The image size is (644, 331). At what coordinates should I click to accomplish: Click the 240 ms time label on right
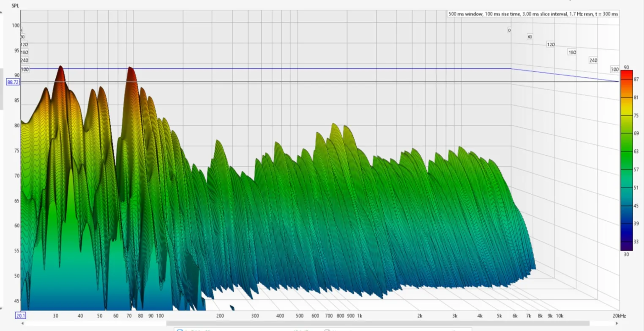click(593, 60)
